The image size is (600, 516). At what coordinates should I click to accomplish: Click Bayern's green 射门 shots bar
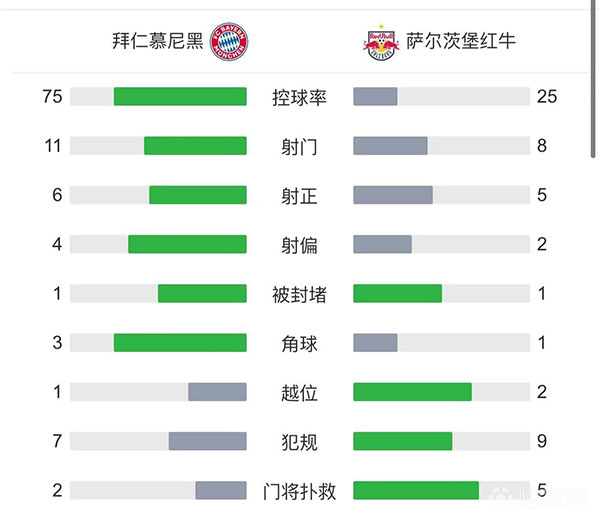(195, 146)
